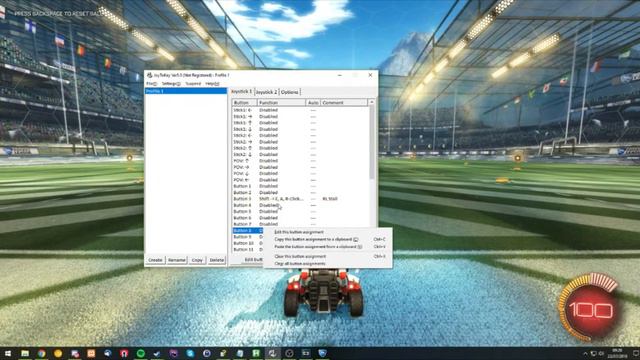Click the RL Stall comment cell

[x=330, y=199]
